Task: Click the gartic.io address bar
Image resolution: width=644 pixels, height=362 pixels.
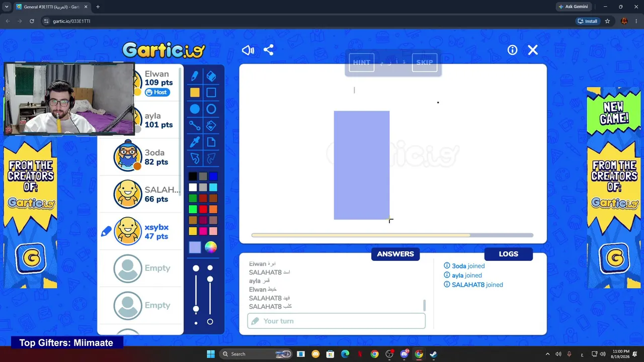Action: (x=307, y=21)
